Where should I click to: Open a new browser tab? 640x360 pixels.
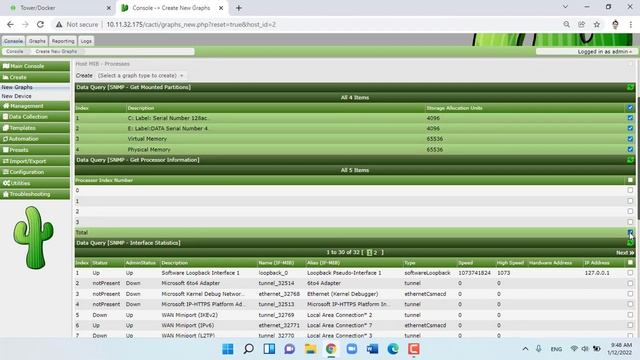(239, 8)
